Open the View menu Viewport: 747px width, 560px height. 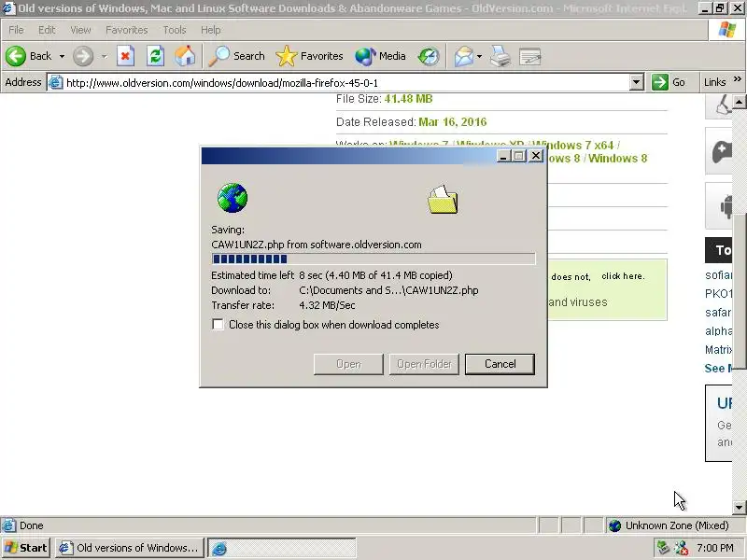[80, 30]
